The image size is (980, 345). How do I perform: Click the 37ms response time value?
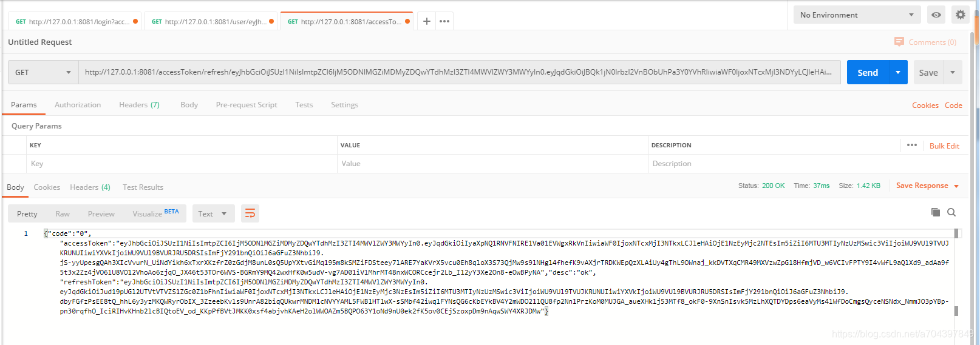(821, 186)
